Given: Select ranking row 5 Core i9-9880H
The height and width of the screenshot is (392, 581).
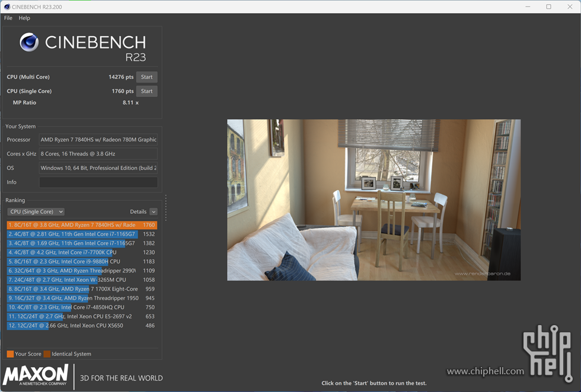Looking at the screenshot, I should tap(82, 261).
